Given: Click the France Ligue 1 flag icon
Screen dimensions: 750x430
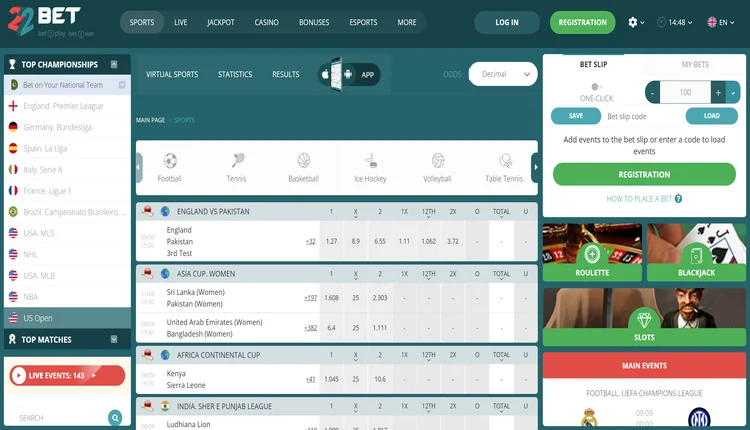Looking at the screenshot, I should click(x=13, y=190).
